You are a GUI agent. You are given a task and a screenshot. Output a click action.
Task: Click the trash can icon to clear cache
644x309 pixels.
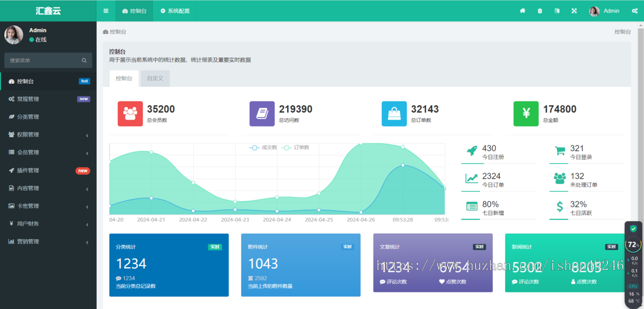[540, 11]
